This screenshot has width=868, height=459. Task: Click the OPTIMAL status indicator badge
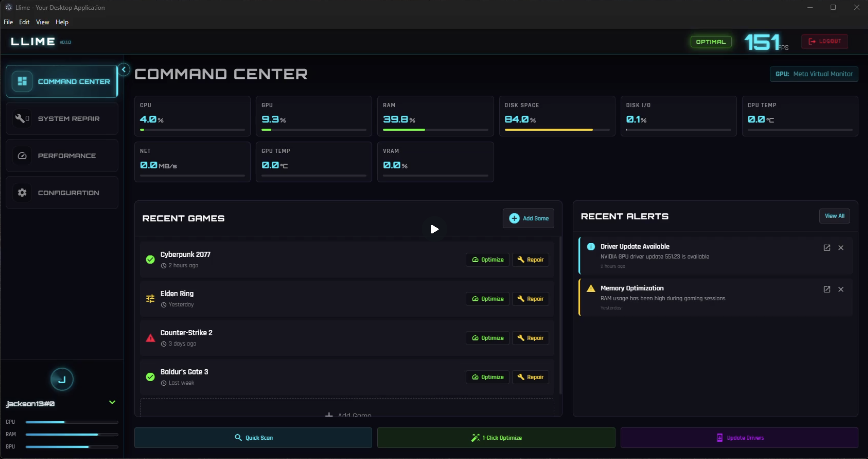pos(711,41)
